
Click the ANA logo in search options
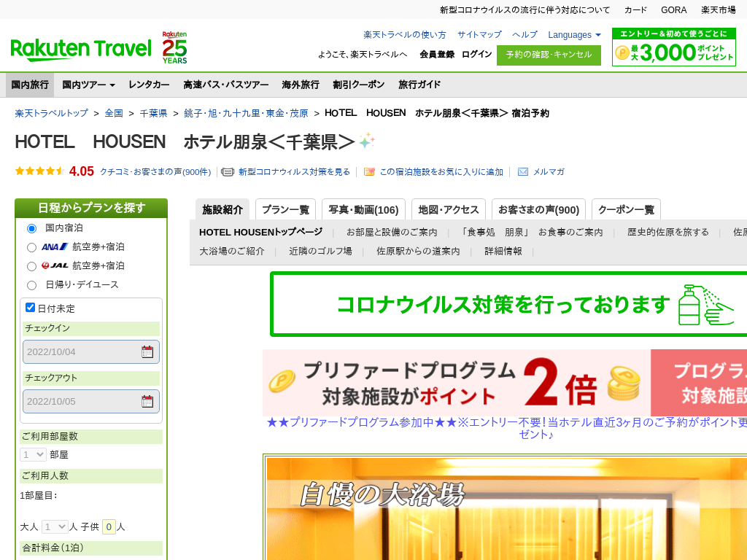click(55, 246)
